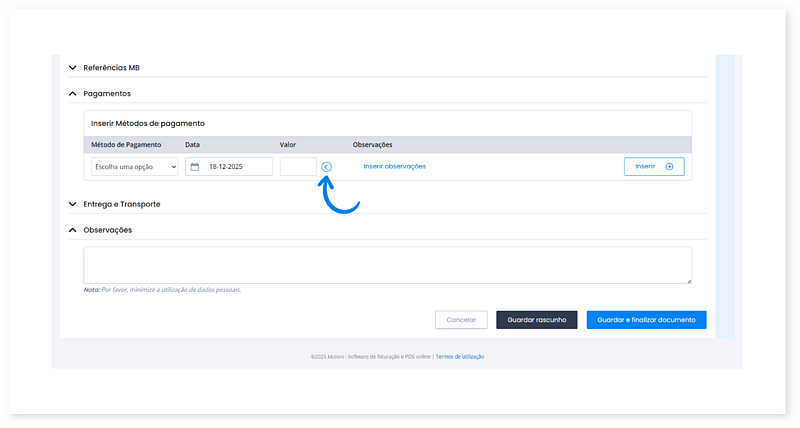Collapse the Observações section using its chevron
This screenshot has height=428, width=800.
[x=72, y=230]
